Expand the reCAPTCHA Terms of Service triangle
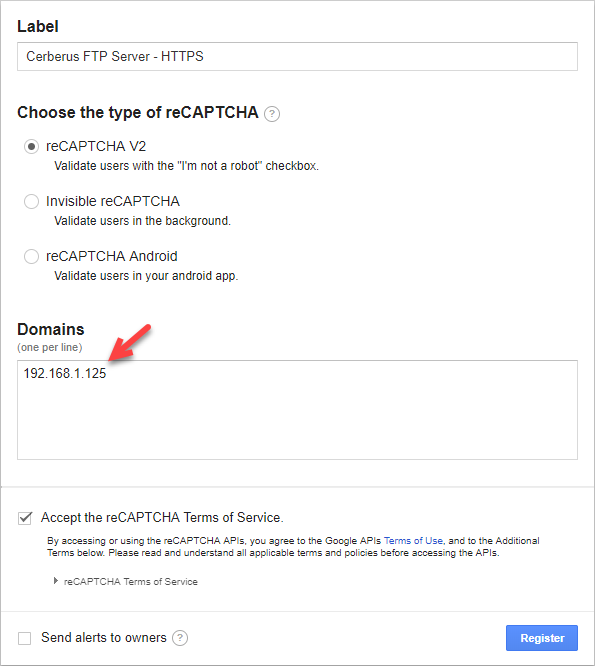595x666 pixels. pyautogui.click(x=56, y=581)
